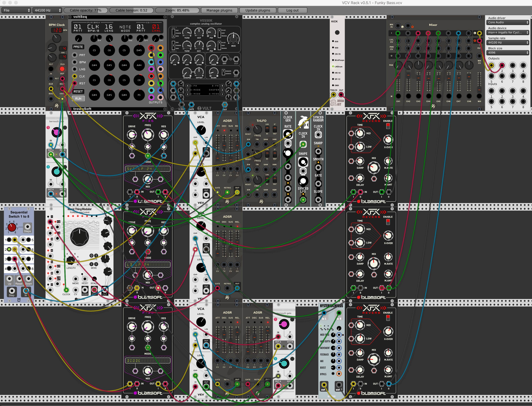
Task: Click the Cable tension slider
Action: tap(131, 10)
